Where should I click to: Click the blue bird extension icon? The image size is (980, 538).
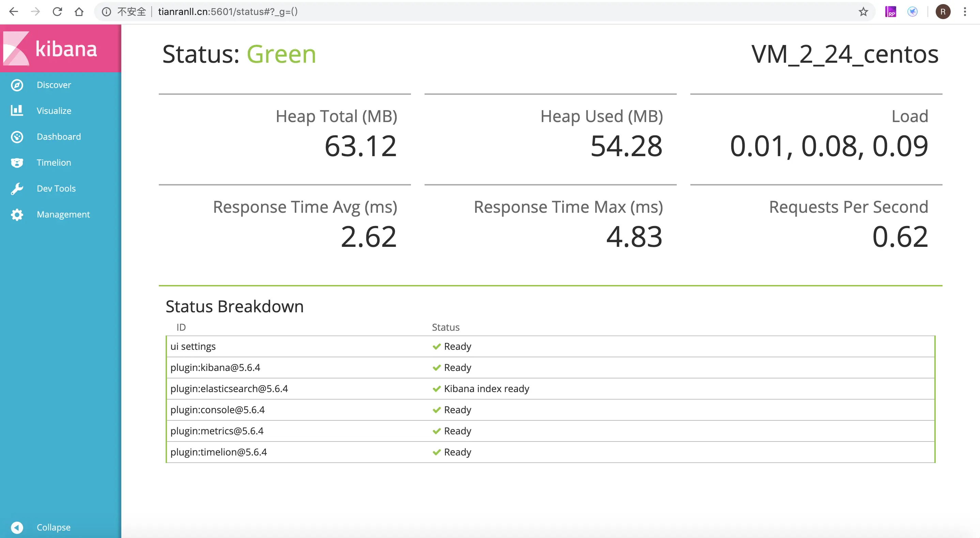pyautogui.click(x=912, y=12)
